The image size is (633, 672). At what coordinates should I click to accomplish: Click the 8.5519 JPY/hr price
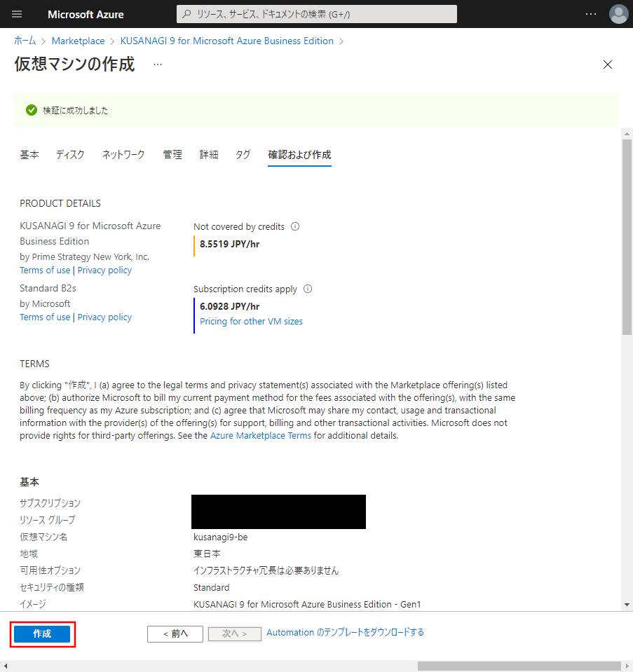pyautogui.click(x=230, y=244)
